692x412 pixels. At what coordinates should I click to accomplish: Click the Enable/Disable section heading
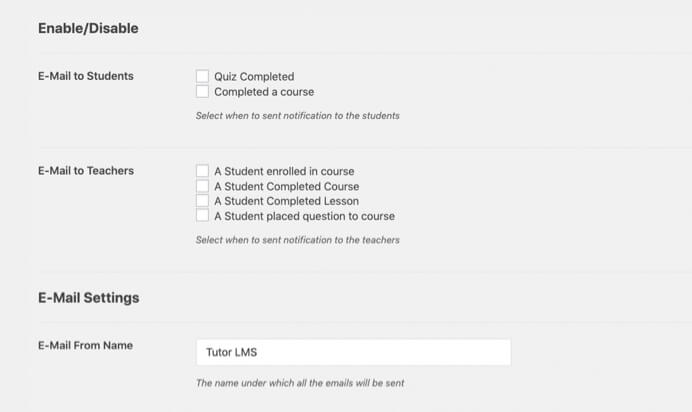88,28
